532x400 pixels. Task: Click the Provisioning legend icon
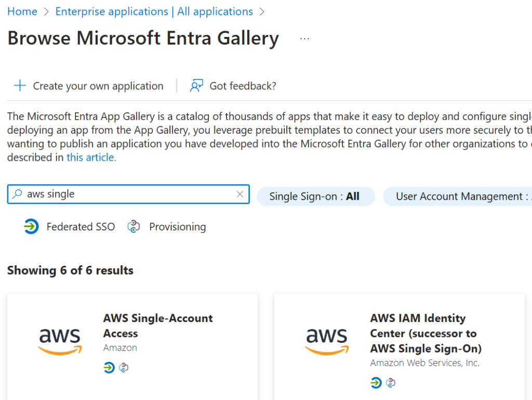point(134,226)
